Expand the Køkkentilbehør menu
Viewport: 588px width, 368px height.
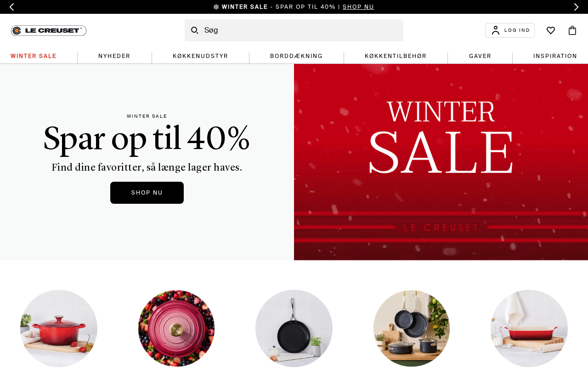pos(396,56)
